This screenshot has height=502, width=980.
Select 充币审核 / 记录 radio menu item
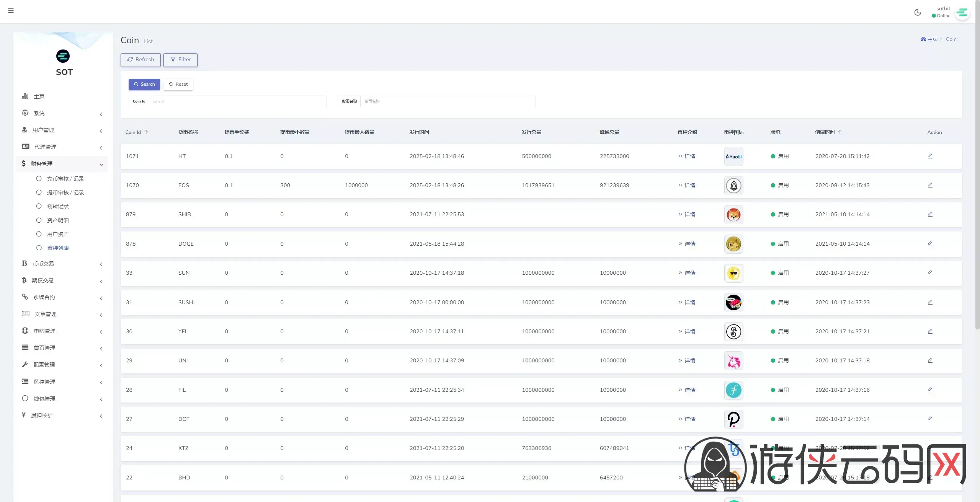(x=65, y=179)
